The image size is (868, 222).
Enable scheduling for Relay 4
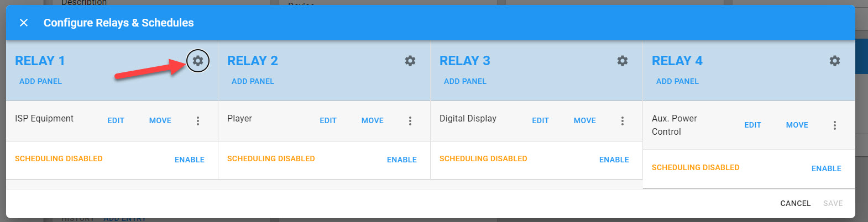click(827, 168)
